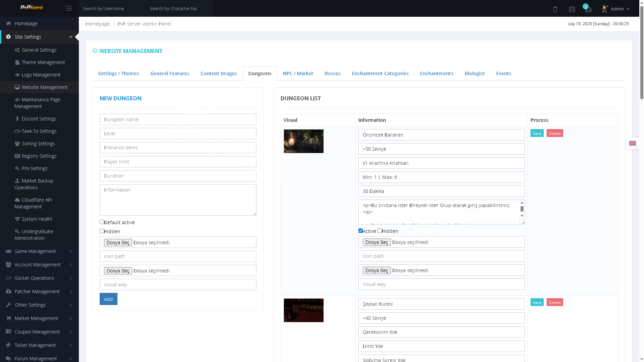Screen dimensions: 644x362
Task: Click the PvPKontrol logo
Action: tap(32, 7)
